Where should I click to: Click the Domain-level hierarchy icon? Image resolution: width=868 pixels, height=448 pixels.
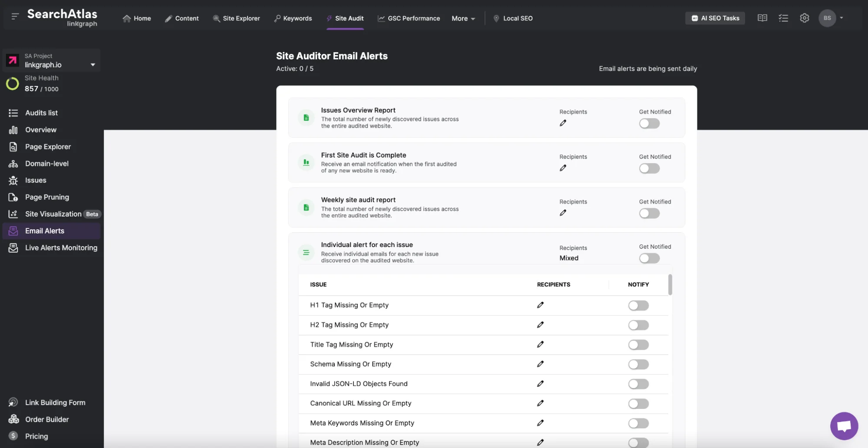coord(13,164)
